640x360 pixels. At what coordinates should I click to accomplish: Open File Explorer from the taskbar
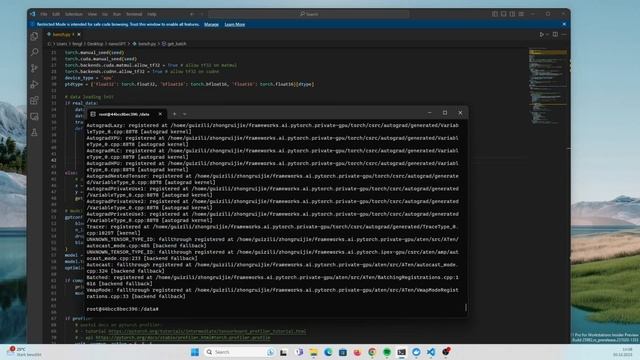tap(313, 352)
